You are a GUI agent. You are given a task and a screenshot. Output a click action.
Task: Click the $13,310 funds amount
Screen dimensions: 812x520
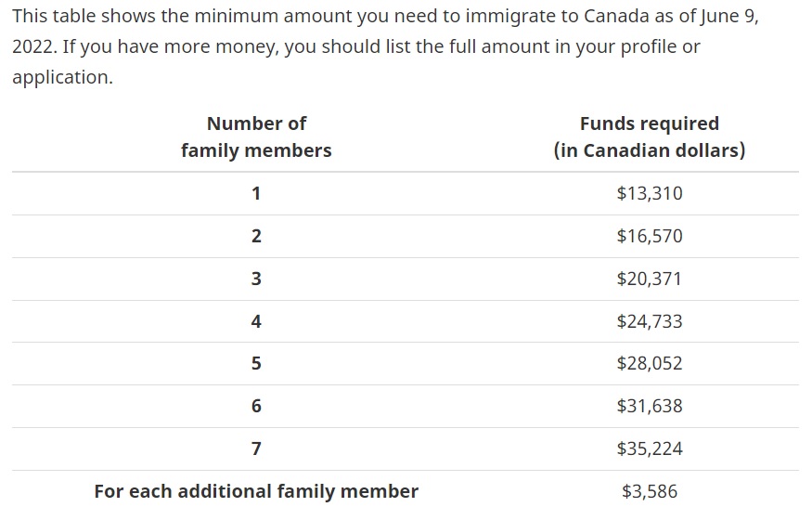pyautogui.click(x=649, y=193)
